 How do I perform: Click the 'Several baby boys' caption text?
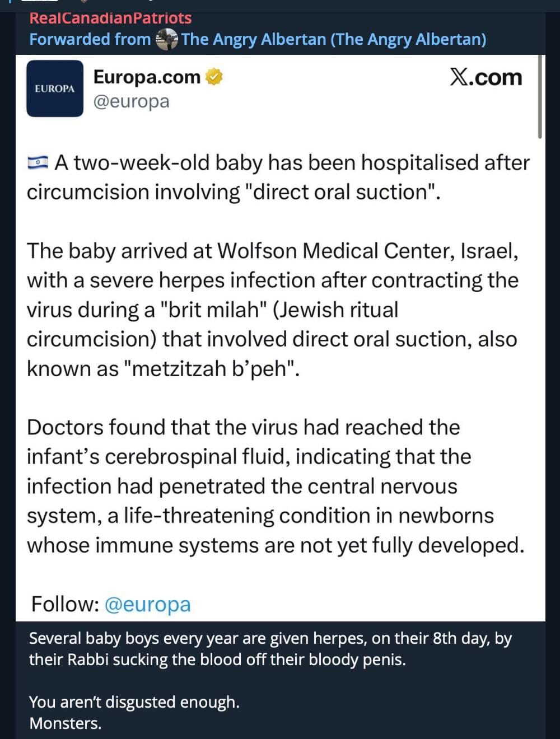point(270,649)
